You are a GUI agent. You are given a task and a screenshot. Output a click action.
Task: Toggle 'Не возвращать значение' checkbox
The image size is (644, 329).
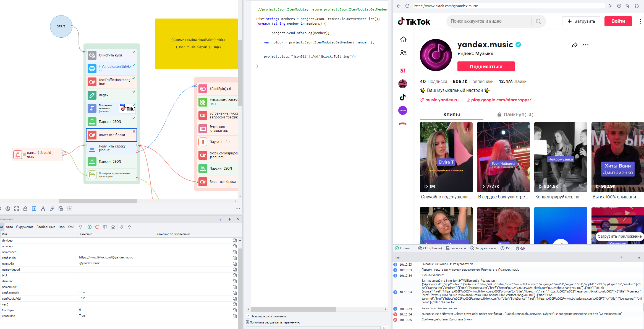click(248, 316)
